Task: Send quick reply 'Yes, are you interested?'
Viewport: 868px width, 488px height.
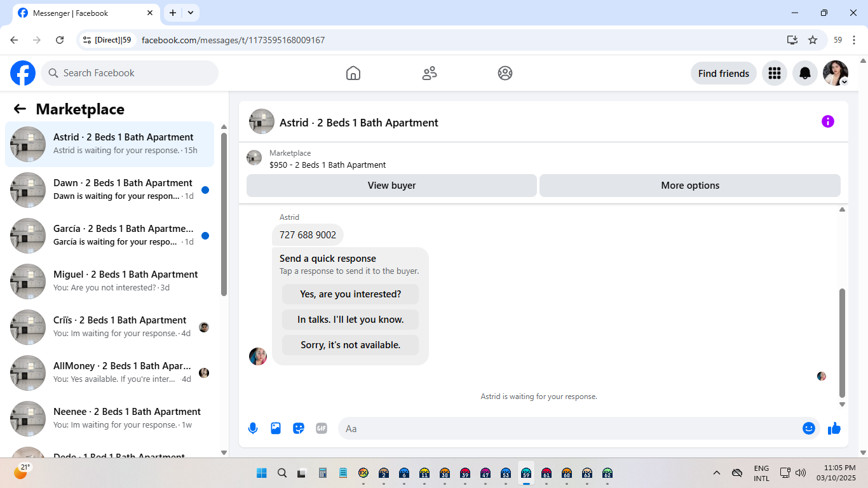Action: (351, 294)
